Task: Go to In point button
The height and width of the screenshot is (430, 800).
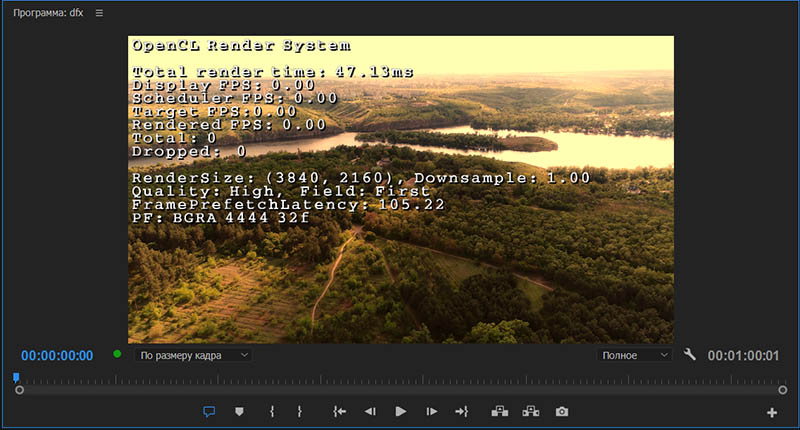Action: pyautogui.click(x=340, y=411)
